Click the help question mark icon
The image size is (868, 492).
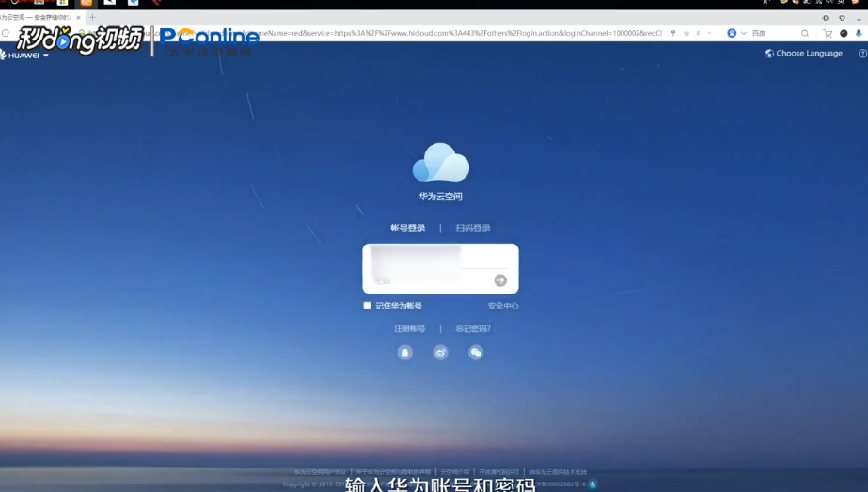[862, 54]
